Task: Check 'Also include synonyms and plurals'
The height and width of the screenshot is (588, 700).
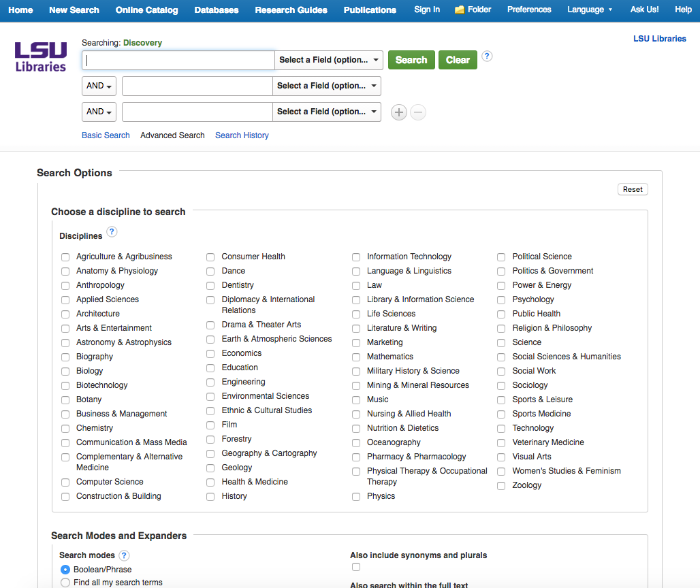Action: click(356, 567)
